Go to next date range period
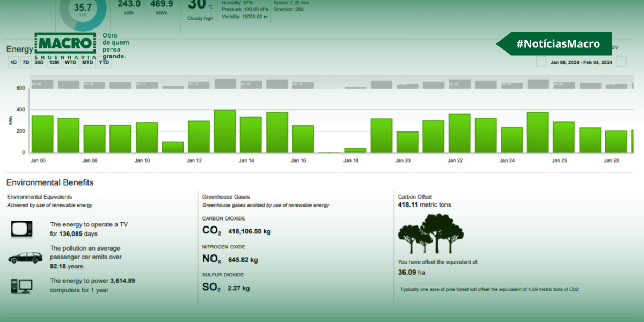 (x=621, y=62)
